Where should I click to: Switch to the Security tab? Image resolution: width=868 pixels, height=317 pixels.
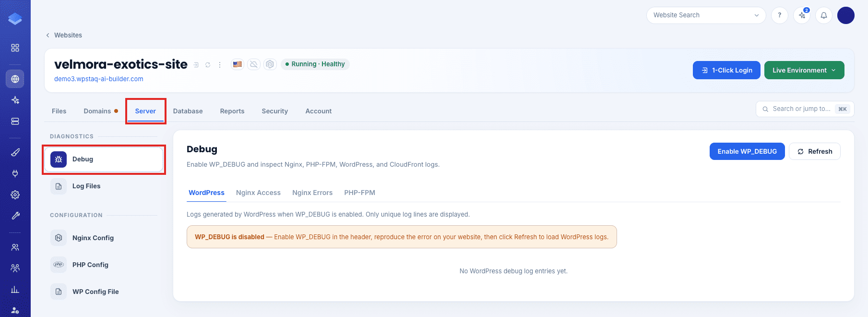point(275,111)
